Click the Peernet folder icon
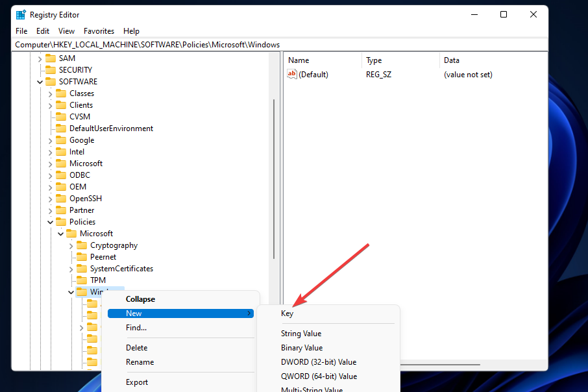588x392 pixels. pyautogui.click(x=81, y=256)
